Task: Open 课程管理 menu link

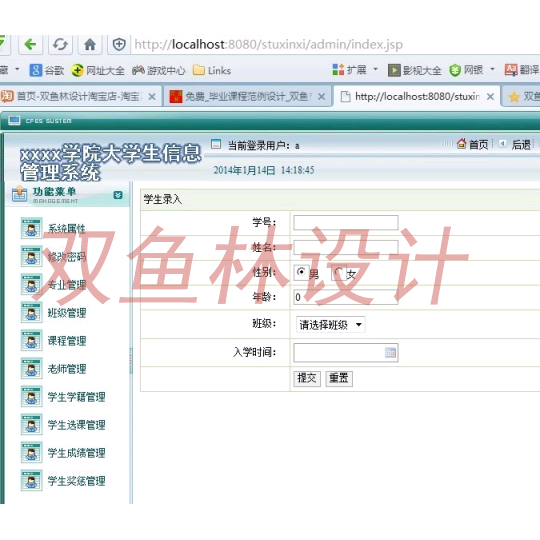Action: 66,341
